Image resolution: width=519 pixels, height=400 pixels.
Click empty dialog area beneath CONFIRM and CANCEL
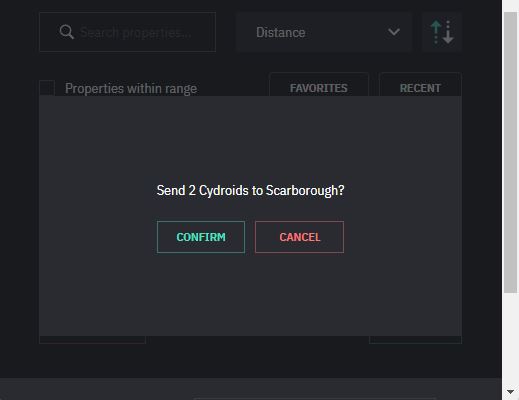(250, 293)
